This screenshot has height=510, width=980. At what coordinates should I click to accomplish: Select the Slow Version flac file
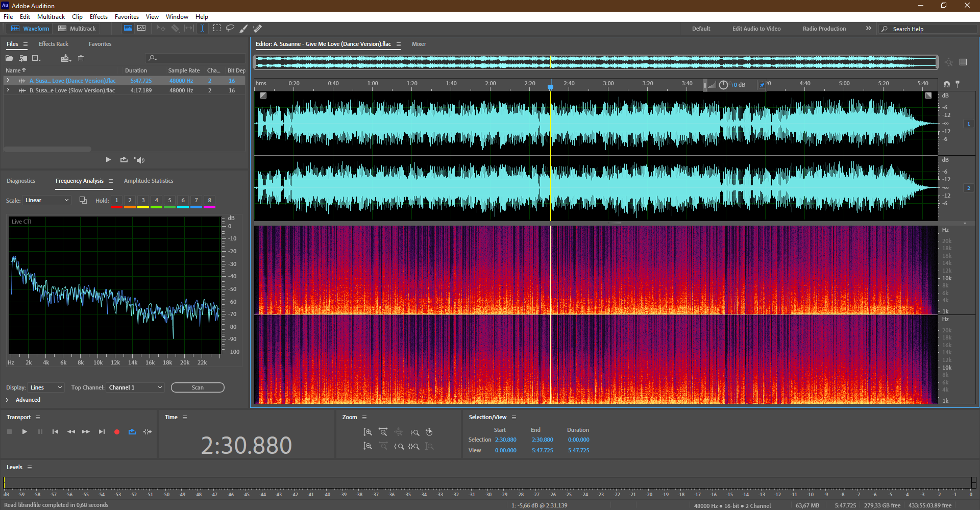click(72, 90)
